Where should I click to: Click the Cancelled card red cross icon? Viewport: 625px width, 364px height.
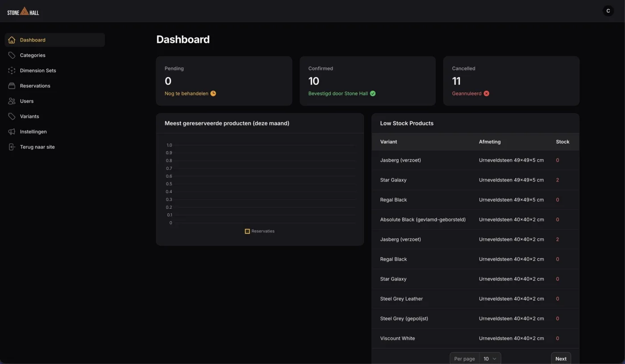(487, 94)
